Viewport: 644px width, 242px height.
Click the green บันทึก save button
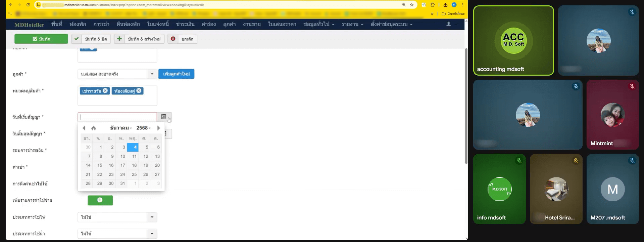(41, 39)
